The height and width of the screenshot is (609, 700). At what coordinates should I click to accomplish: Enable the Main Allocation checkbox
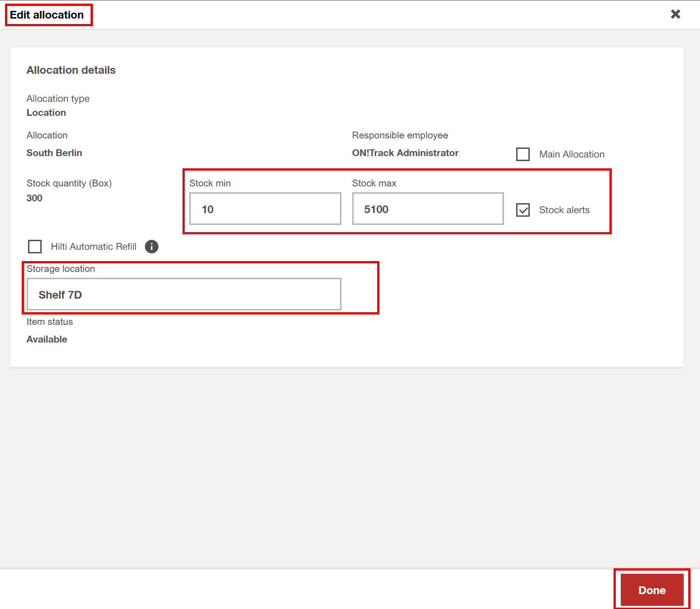pos(523,154)
